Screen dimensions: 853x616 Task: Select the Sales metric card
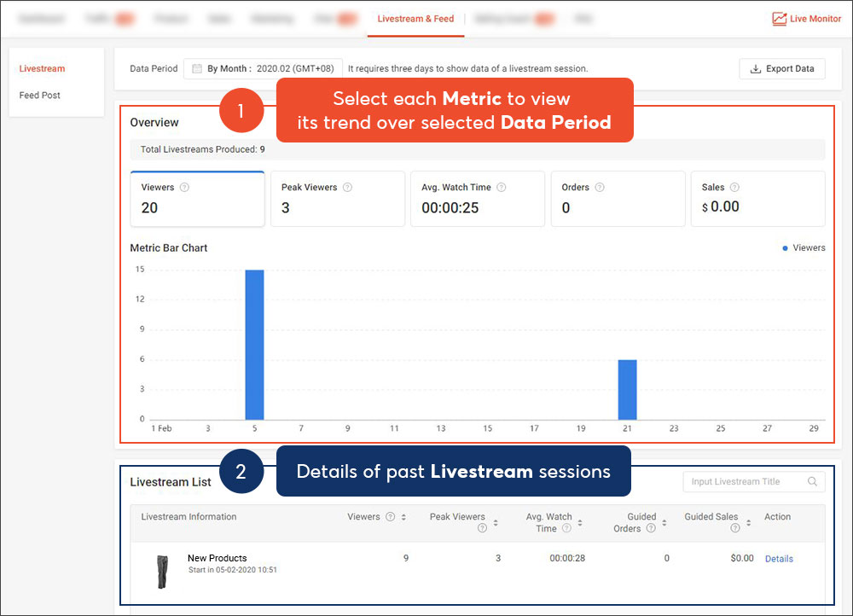pos(757,199)
